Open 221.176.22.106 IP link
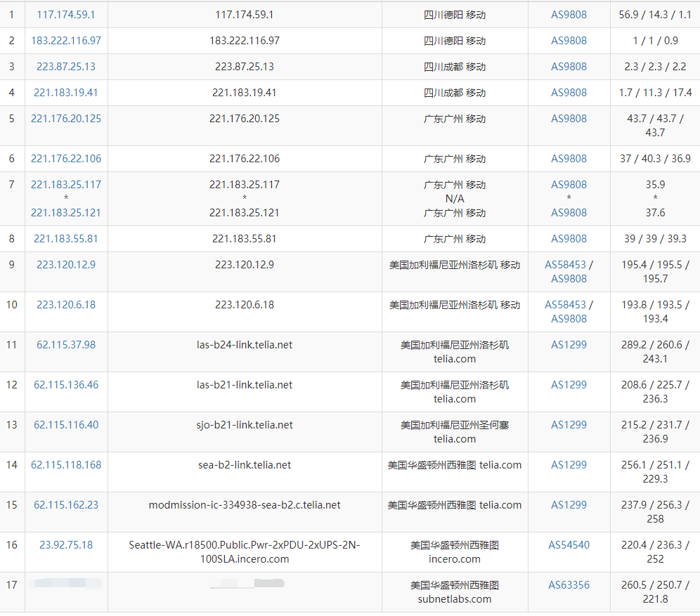This screenshot has height=616, width=700. click(x=65, y=158)
